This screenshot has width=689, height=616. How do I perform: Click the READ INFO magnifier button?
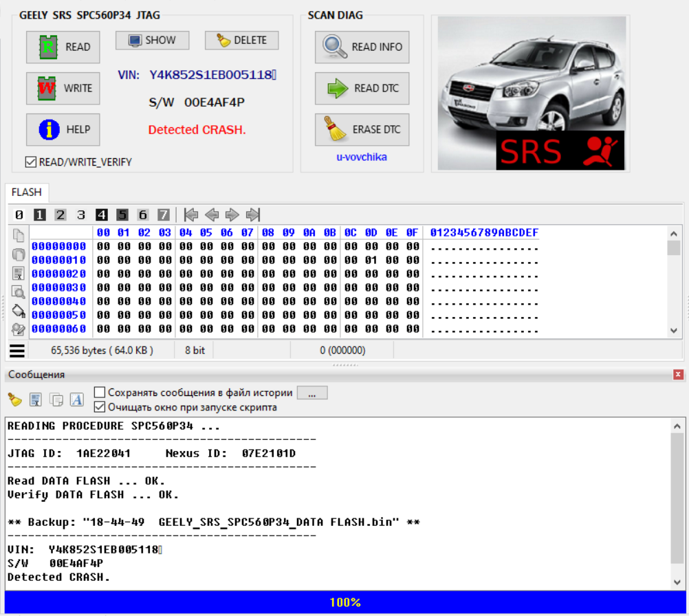pos(362,47)
